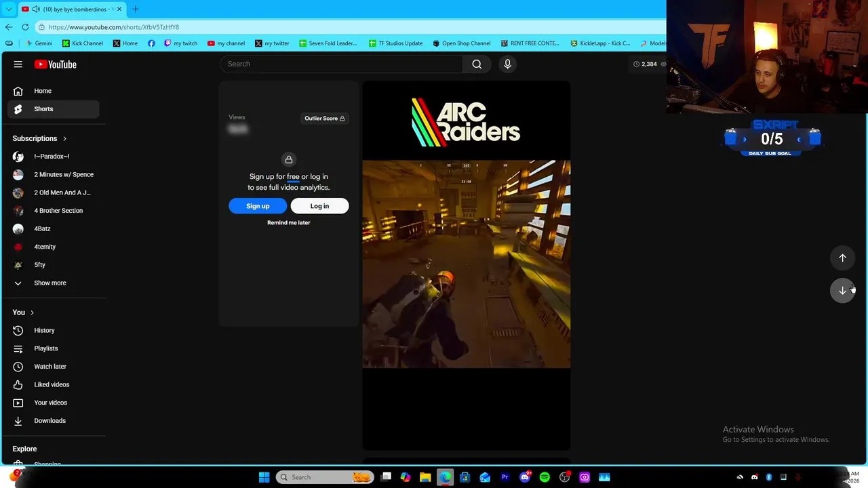Open the Windows Start menu
This screenshot has width=868, height=488.
(x=264, y=477)
